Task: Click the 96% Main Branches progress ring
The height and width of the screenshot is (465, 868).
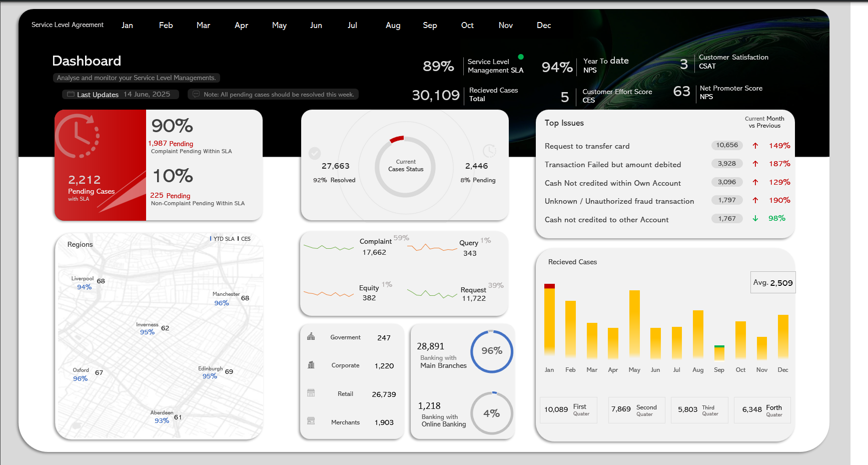Action: tap(491, 351)
